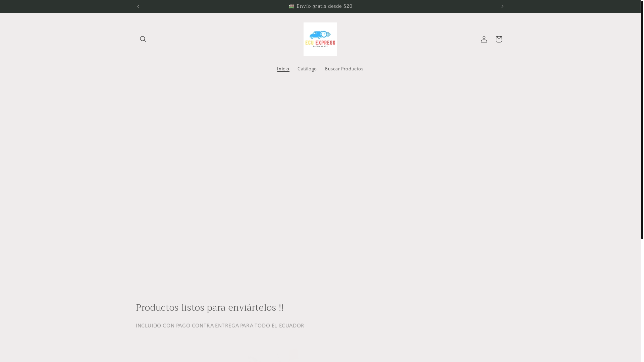Go to the Inicio menu item
Image resolution: width=644 pixels, height=362 pixels.
[283, 69]
